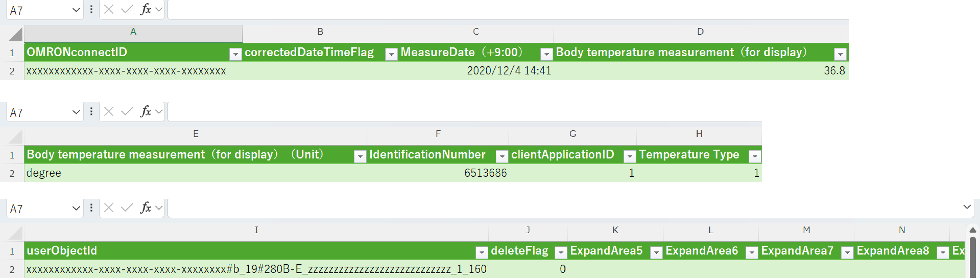Click the IdentificationNumber filter button
The width and height of the screenshot is (980, 278).
click(x=502, y=156)
